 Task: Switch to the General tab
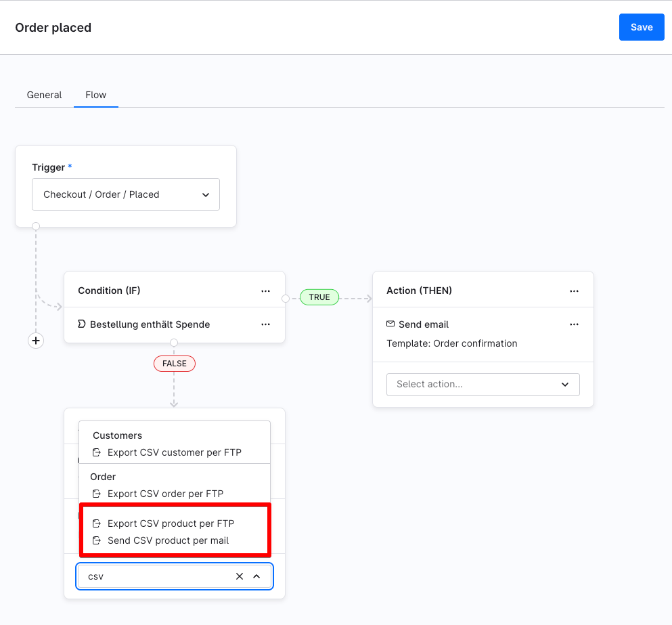[44, 95]
